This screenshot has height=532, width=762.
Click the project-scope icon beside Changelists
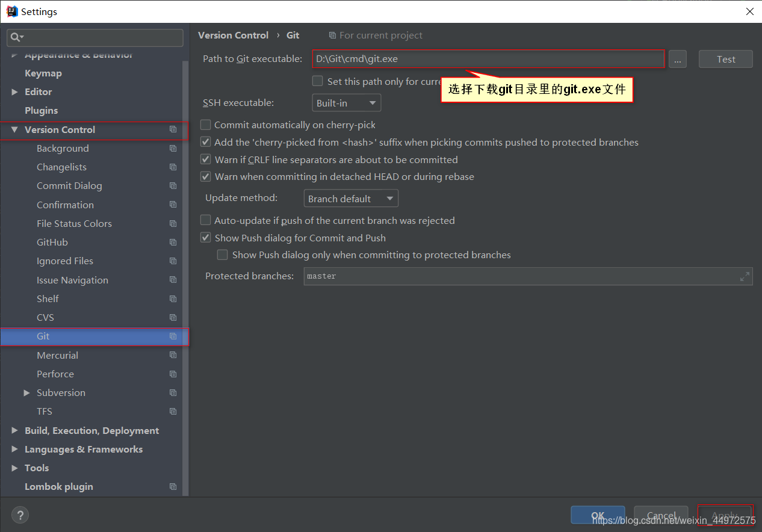[x=173, y=167]
